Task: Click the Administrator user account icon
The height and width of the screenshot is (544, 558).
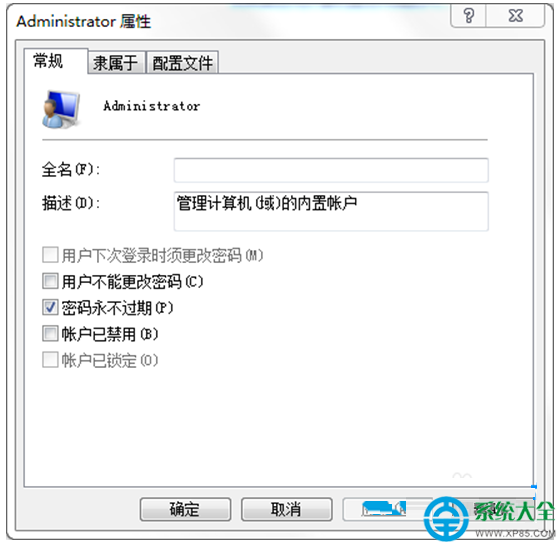Action: point(61,109)
